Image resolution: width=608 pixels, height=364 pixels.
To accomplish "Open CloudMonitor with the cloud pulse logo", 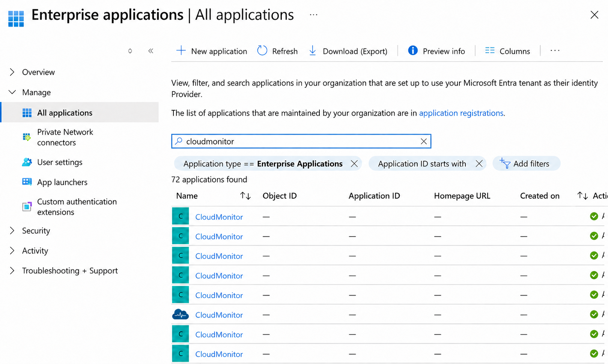I will [219, 315].
